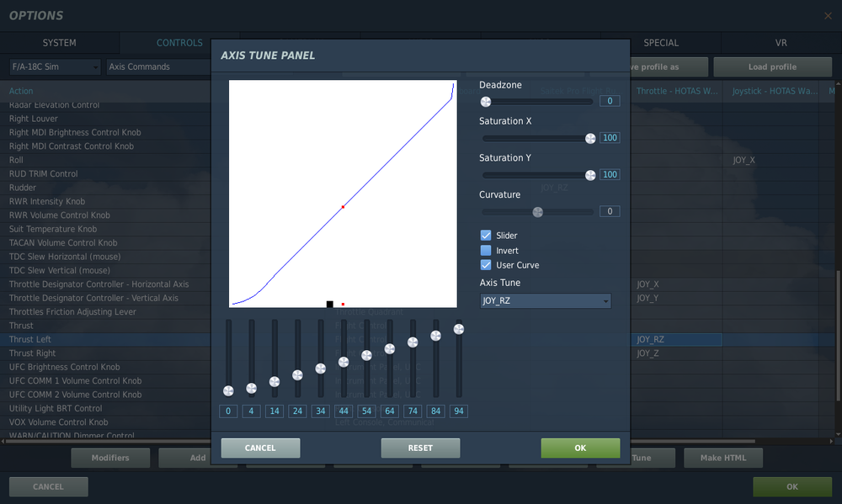The width and height of the screenshot is (842, 504).
Task: Select the TACAN Volume Control Knob row
Action: coord(105,242)
